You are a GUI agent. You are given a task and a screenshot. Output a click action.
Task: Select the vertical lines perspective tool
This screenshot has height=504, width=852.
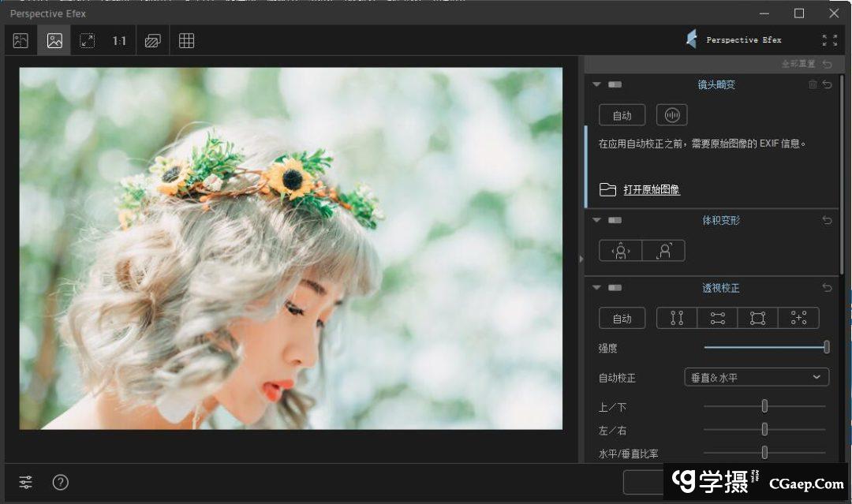[677, 318]
